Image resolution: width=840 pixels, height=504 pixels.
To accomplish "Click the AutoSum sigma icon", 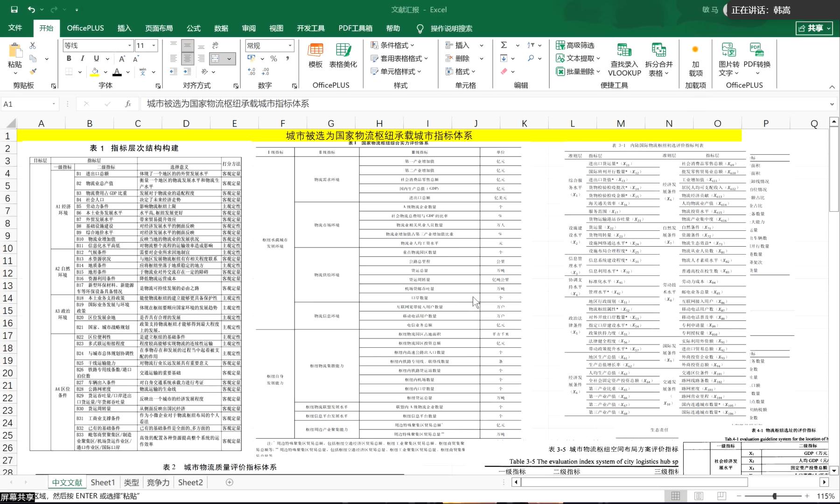I will (504, 45).
